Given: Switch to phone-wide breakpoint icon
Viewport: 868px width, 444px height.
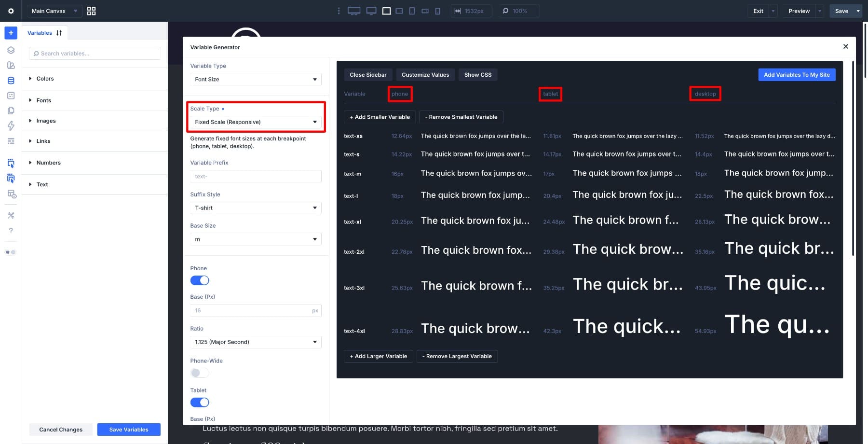Looking at the screenshot, I should tap(425, 11).
